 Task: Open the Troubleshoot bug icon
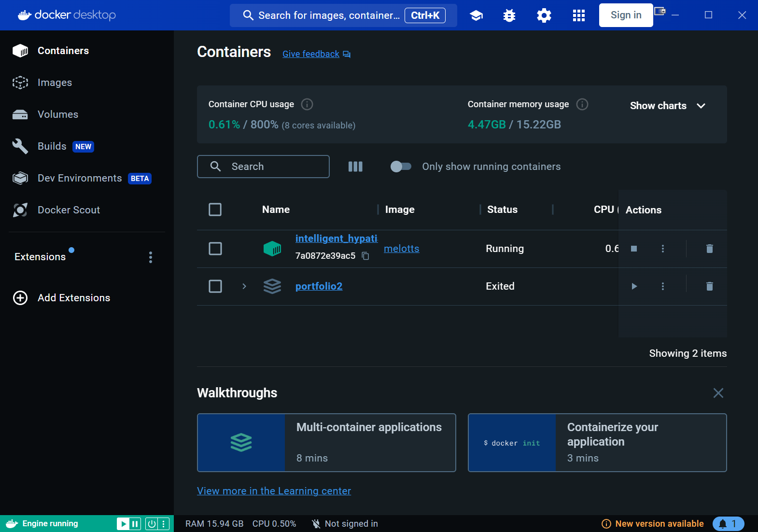(x=509, y=15)
